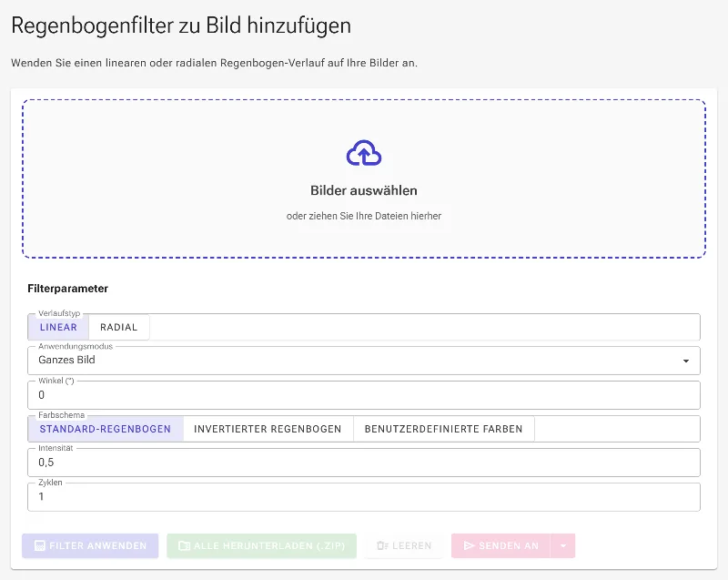Click the description text about Regenbogen-Verlauf
This screenshot has height=580, width=728.
pos(215,63)
